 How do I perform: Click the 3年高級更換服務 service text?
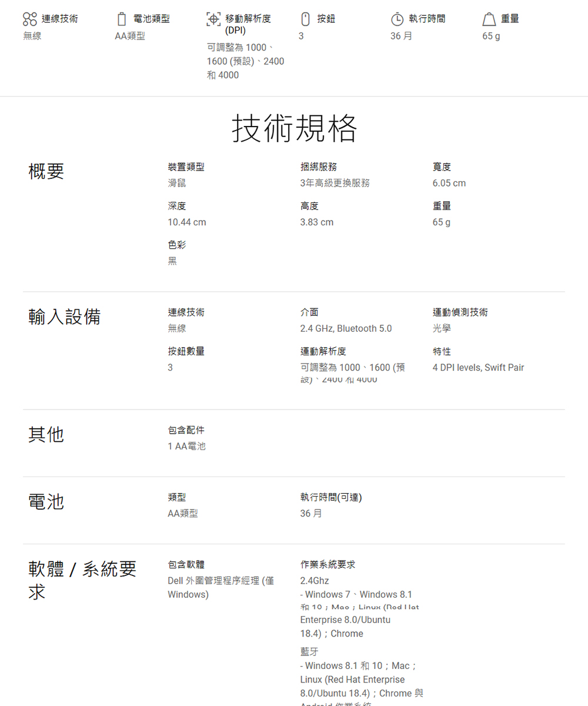tap(335, 183)
